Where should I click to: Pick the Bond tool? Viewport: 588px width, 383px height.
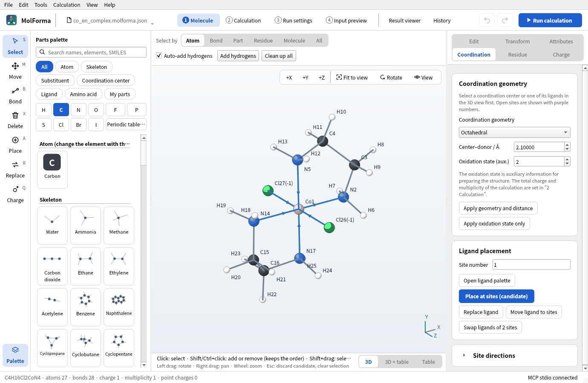pos(15,95)
